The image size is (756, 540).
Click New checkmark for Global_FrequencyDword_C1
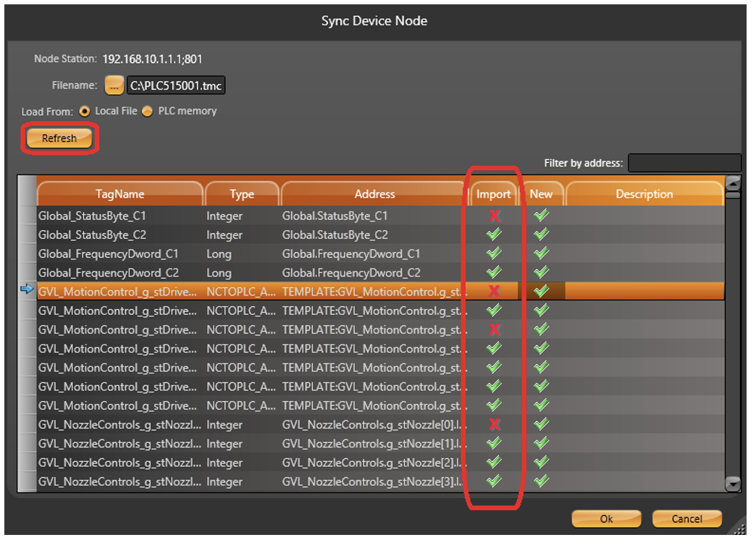coord(542,253)
